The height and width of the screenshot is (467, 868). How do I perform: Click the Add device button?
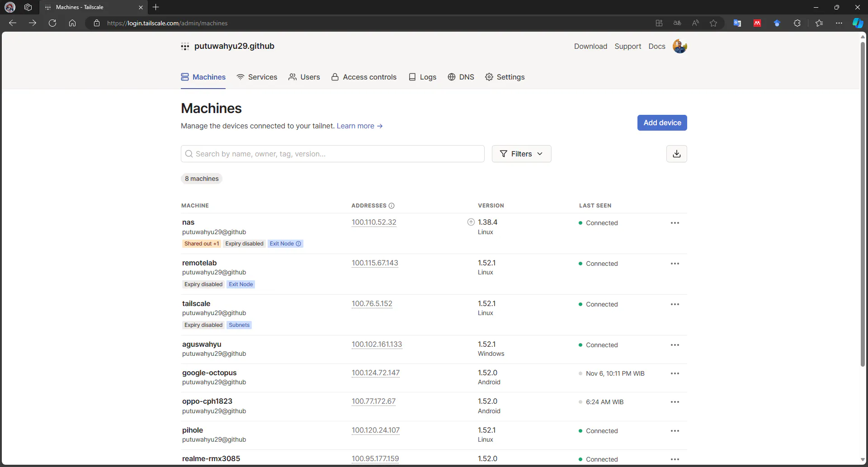(x=662, y=123)
